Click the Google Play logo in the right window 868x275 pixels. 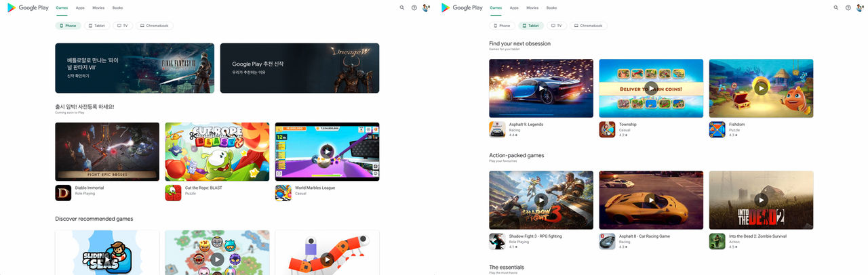[462, 7]
